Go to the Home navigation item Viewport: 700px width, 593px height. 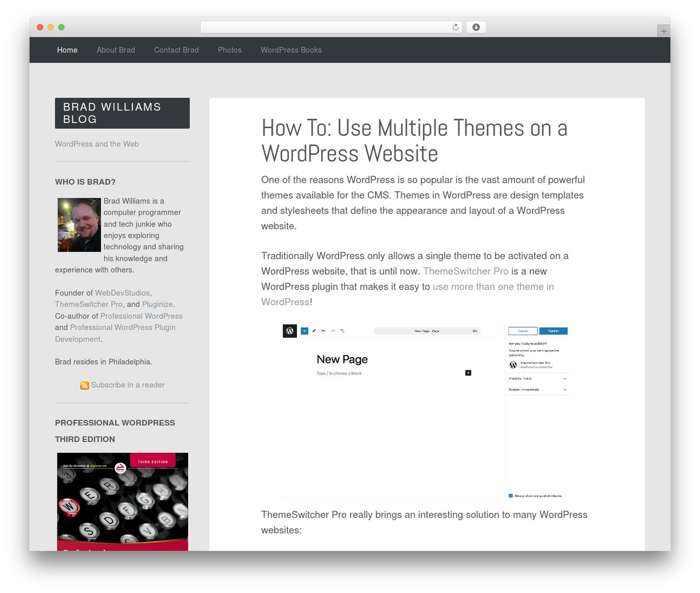click(x=67, y=50)
